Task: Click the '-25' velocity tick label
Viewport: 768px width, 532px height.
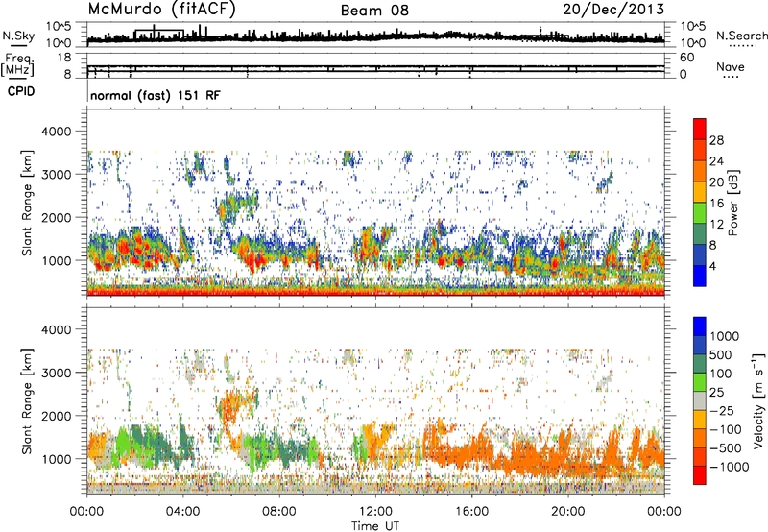Action: (x=722, y=410)
